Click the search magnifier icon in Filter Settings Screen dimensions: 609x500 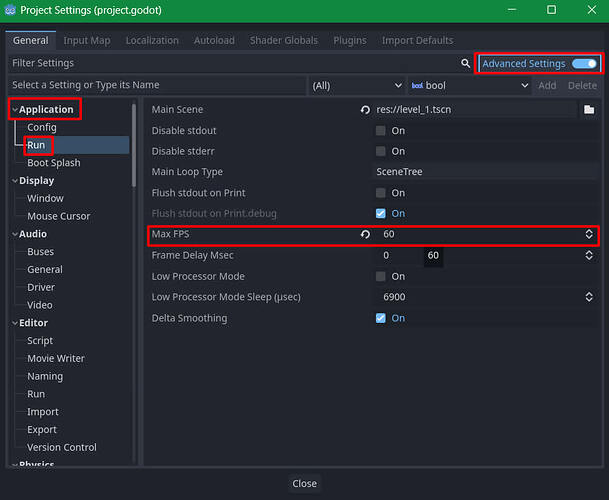(465, 63)
